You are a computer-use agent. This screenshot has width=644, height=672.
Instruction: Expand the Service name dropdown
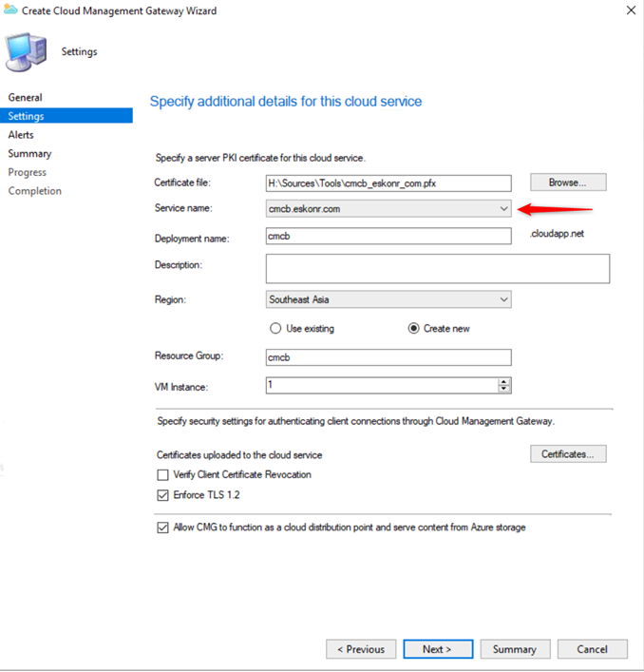click(x=503, y=209)
